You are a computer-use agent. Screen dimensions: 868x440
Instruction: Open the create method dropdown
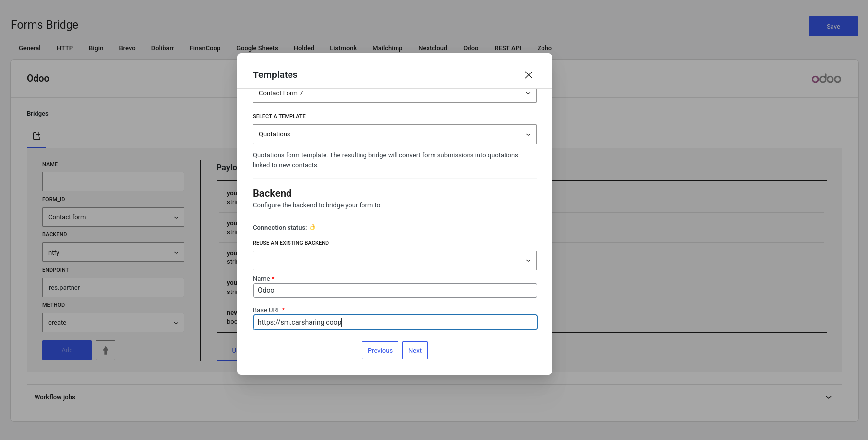click(113, 323)
